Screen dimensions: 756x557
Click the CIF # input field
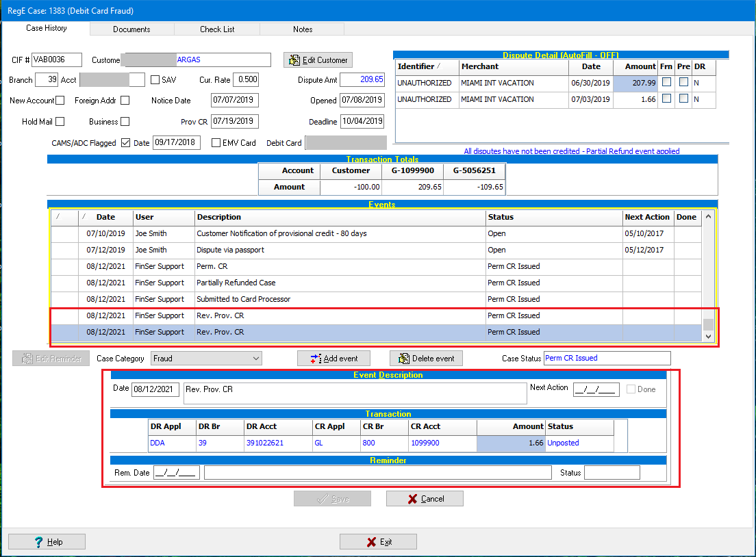pos(57,60)
